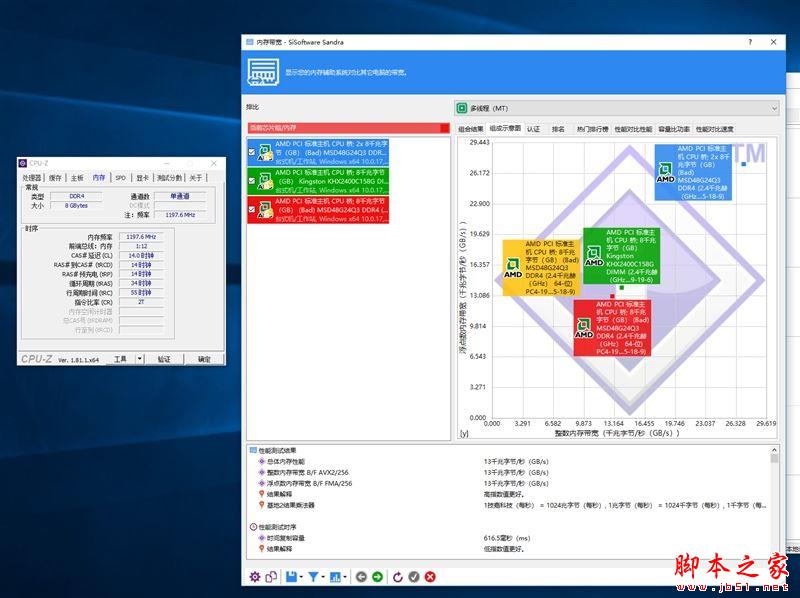800x598 pixels.
Task: Open the chart icon dropdown arrow
Action: click(345, 577)
